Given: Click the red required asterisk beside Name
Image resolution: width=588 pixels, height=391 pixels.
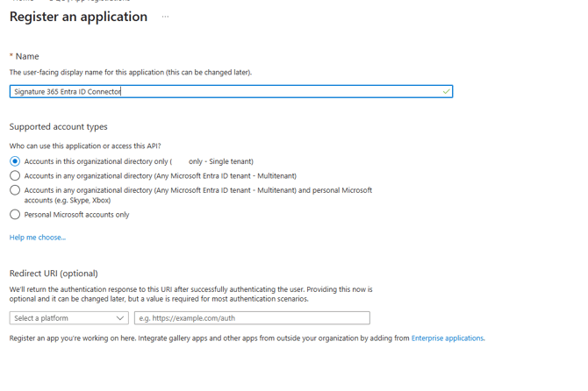Looking at the screenshot, I should pyautogui.click(x=11, y=56).
